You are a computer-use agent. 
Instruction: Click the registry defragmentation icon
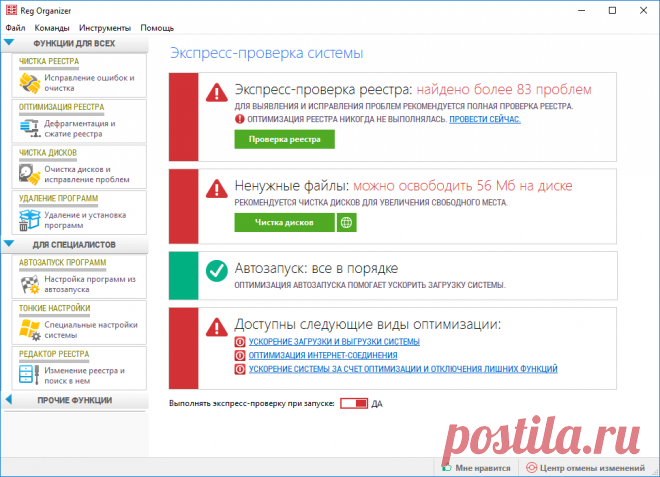point(30,128)
